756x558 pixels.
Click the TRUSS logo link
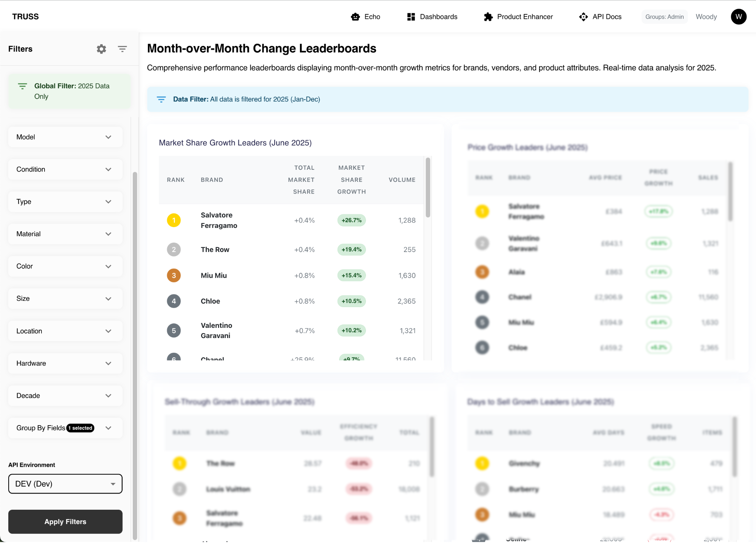click(25, 17)
